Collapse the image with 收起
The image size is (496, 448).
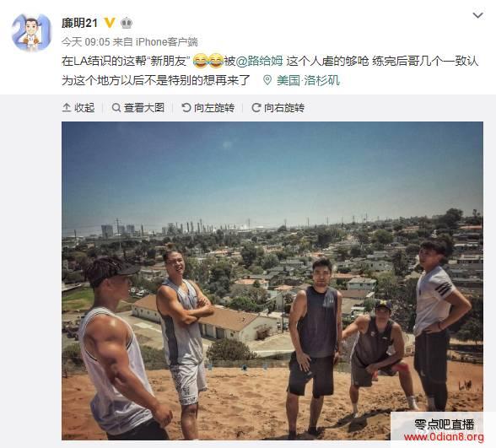(x=78, y=108)
